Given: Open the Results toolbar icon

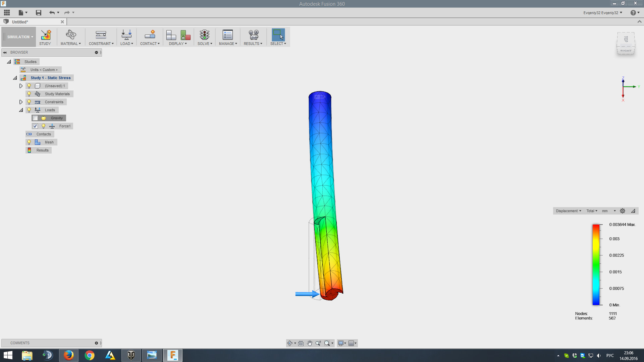Looking at the screenshot, I should point(253,35).
